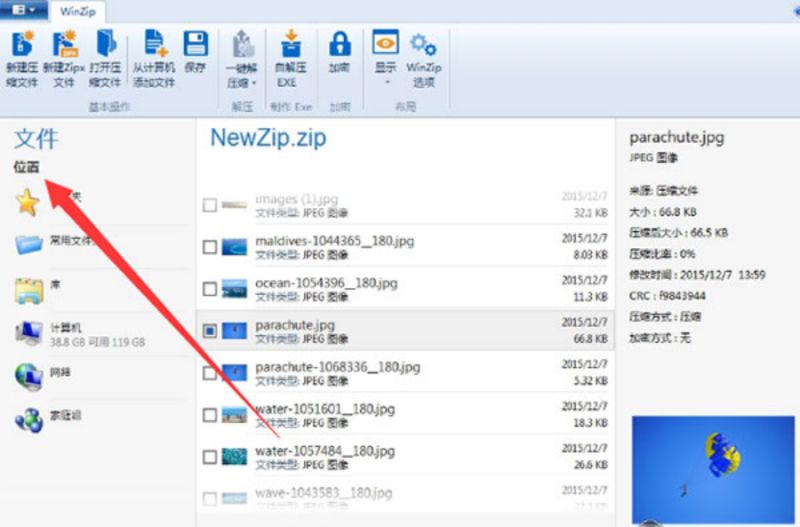
Task: Open the frequently used folders (常用文件) icon
Action: pos(29,244)
